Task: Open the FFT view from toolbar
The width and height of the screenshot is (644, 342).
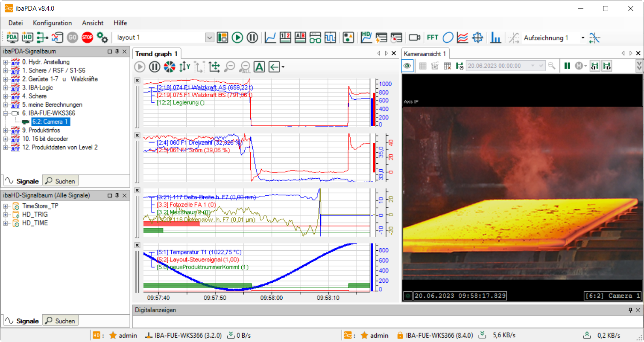Action: (433, 38)
